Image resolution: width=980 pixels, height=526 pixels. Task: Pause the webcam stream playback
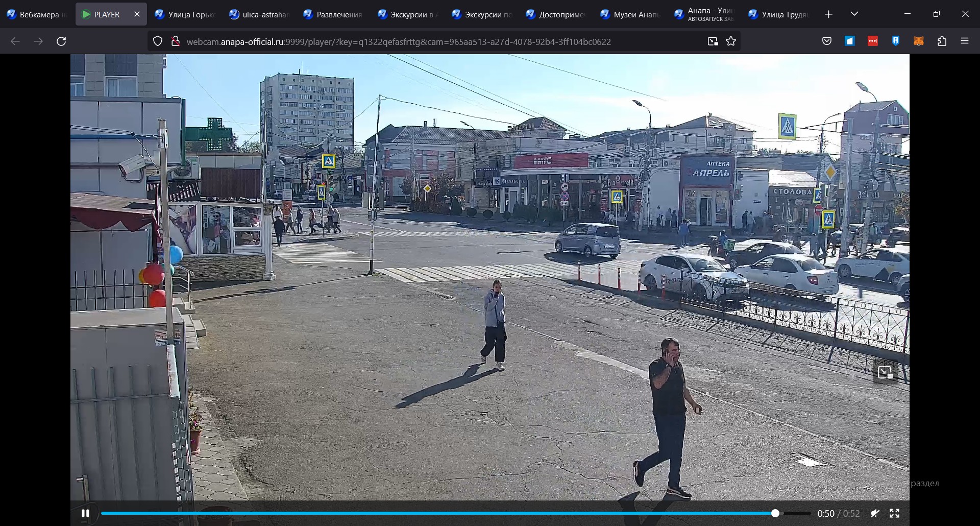click(85, 513)
